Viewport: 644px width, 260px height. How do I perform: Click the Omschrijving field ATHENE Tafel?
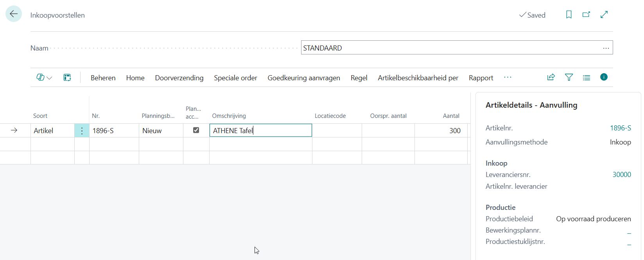[x=261, y=130]
